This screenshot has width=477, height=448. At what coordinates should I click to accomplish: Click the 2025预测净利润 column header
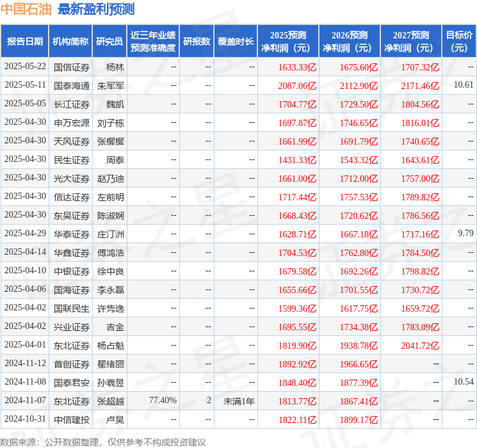288,42
